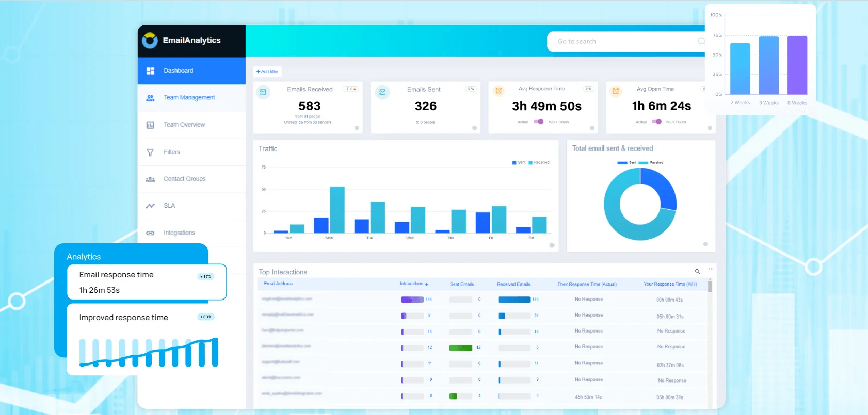Sort table by Email Address column
The image size is (868, 415).
point(278,284)
